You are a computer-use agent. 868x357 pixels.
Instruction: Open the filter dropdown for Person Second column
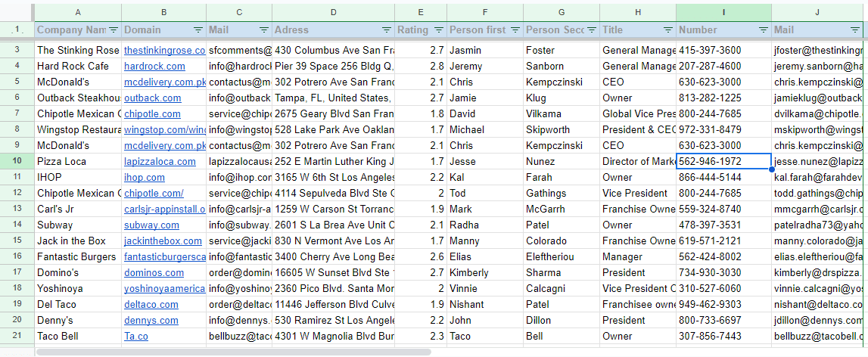[592, 30]
